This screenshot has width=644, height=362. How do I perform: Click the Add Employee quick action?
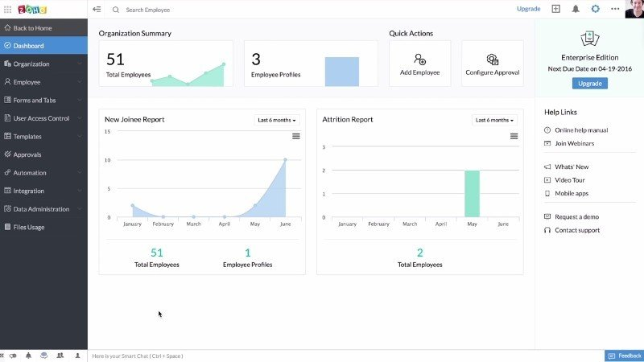click(x=419, y=64)
